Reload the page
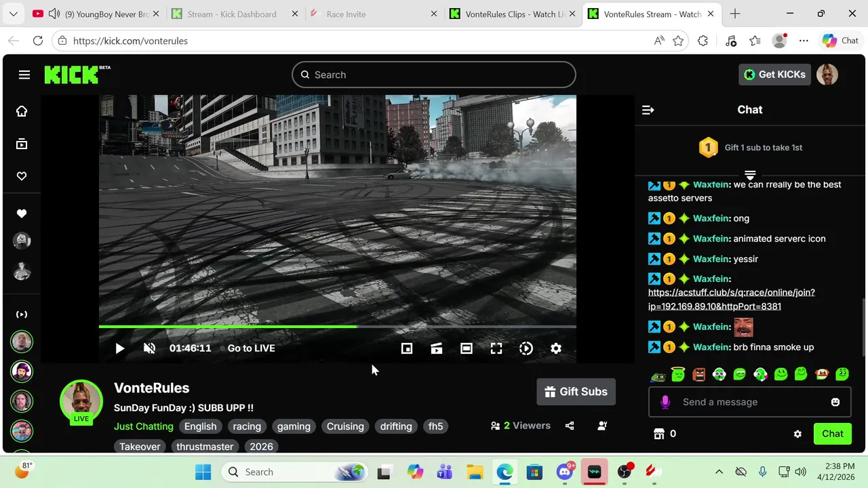The height and width of the screenshot is (488, 868). click(x=38, y=41)
